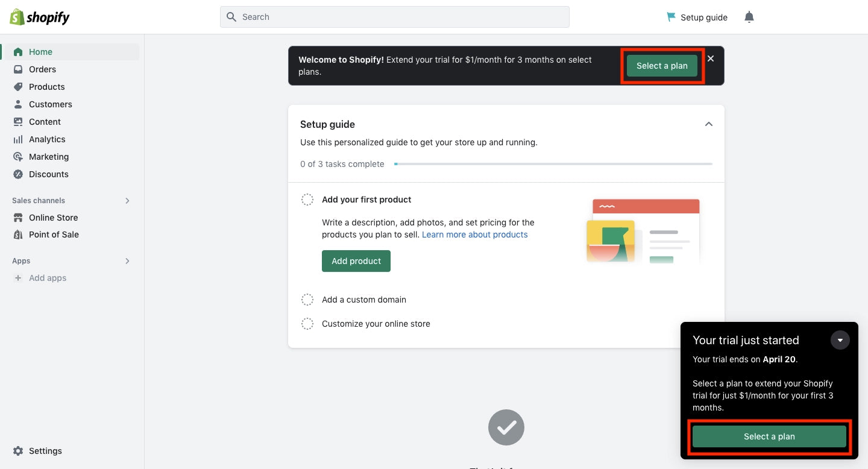Open the Point of Sale label in the sidebar
Screen dimensions: 868x469
[x=54, y=234]
